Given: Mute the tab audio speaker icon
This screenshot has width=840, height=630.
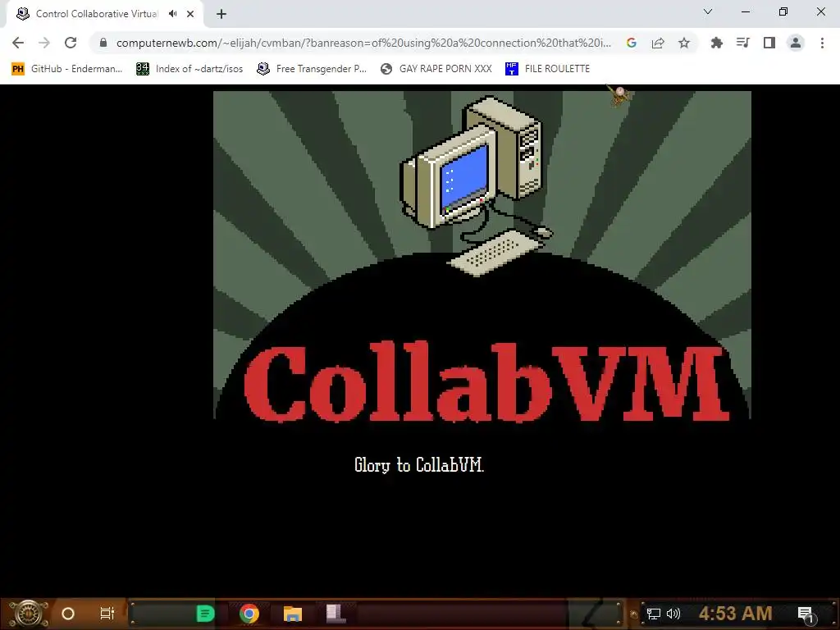Looking at the screenshot, I should coord(172,14).
